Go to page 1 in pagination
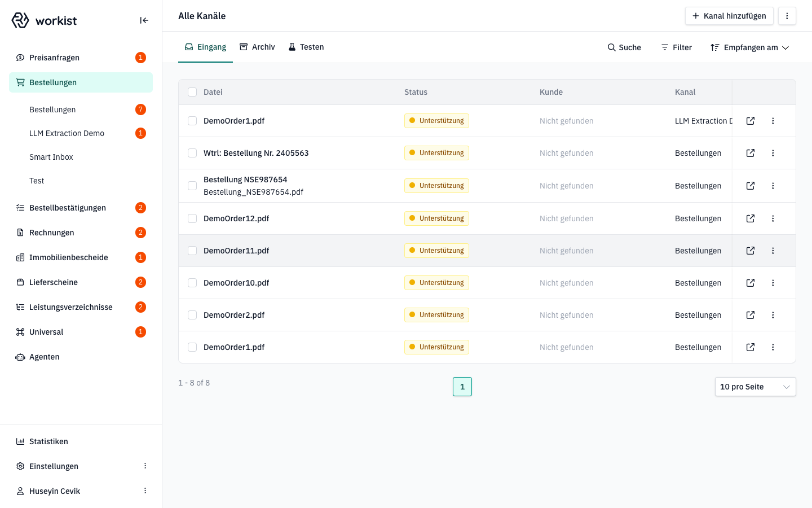812x508 pixels. pos(462,387)
